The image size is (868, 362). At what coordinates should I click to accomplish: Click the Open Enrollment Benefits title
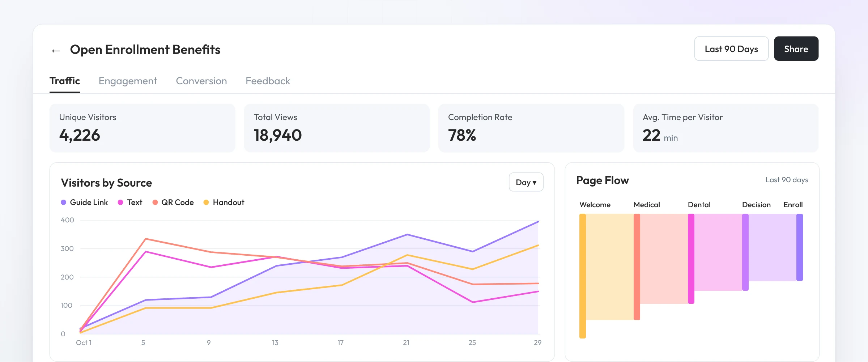pos(145,50)
